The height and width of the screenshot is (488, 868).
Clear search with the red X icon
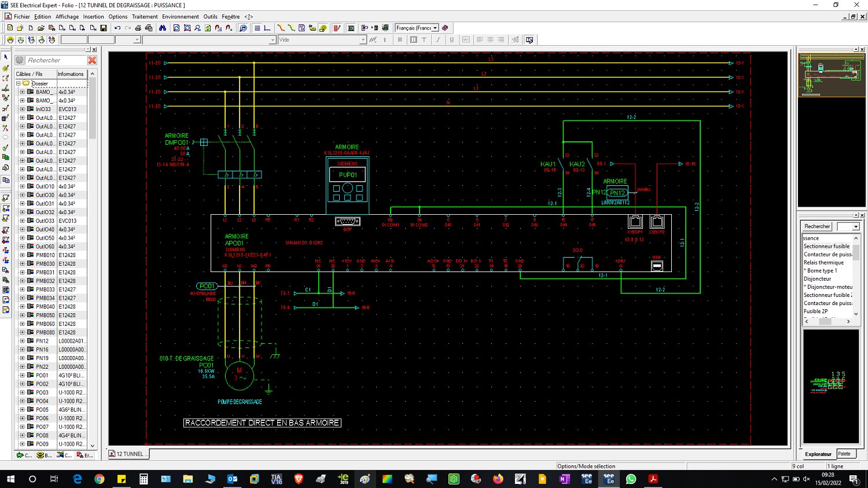(92, 60)
